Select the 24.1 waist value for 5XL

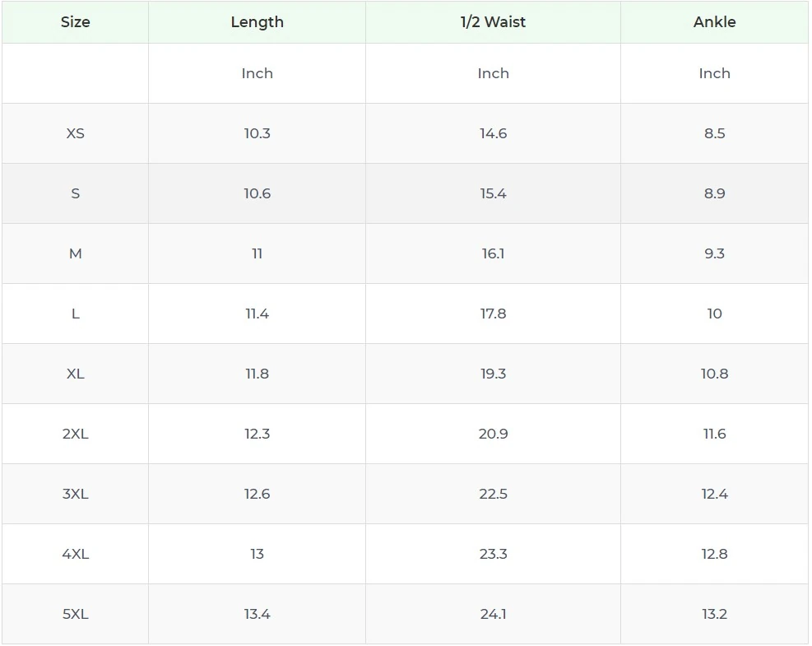[493, 614]
